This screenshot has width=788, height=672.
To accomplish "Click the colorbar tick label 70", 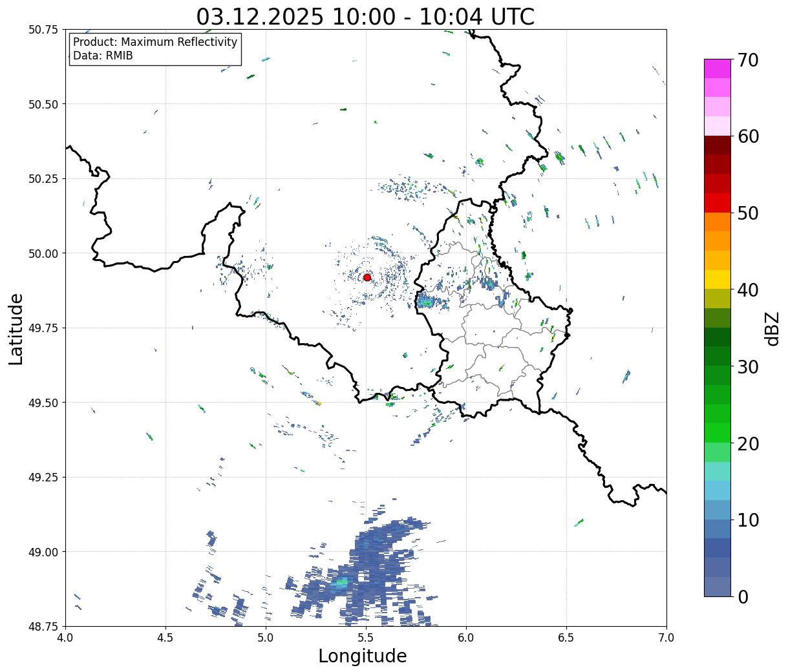I will (748, 60).
